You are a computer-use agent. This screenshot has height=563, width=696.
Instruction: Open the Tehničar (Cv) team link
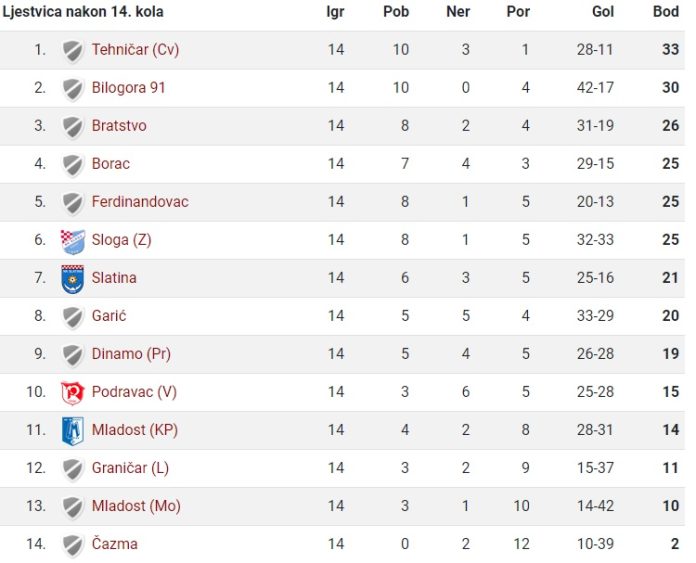tap(135, 49)
